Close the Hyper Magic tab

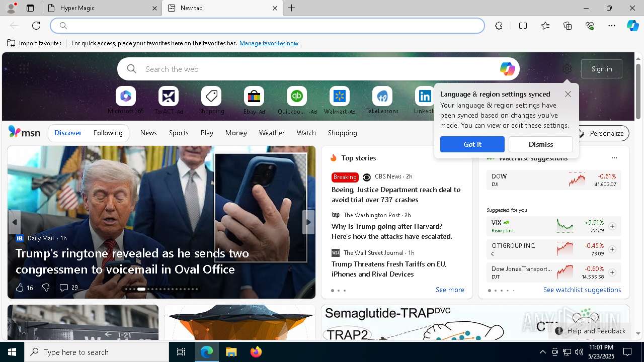click(154, 8)
